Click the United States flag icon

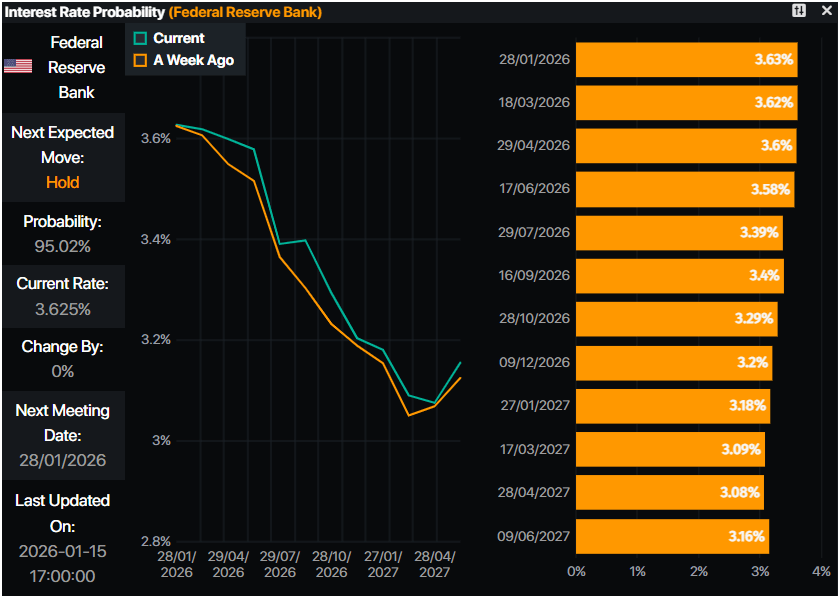point(17,67)
